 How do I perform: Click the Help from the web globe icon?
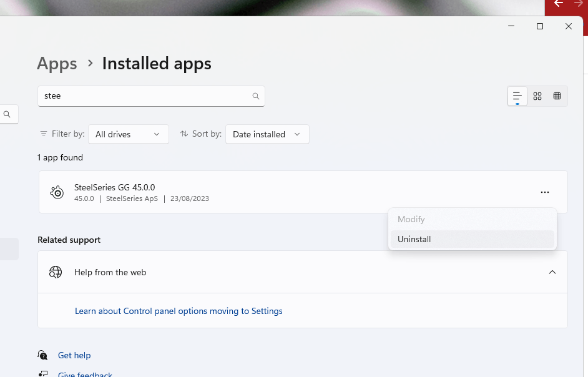coord(56,272)
